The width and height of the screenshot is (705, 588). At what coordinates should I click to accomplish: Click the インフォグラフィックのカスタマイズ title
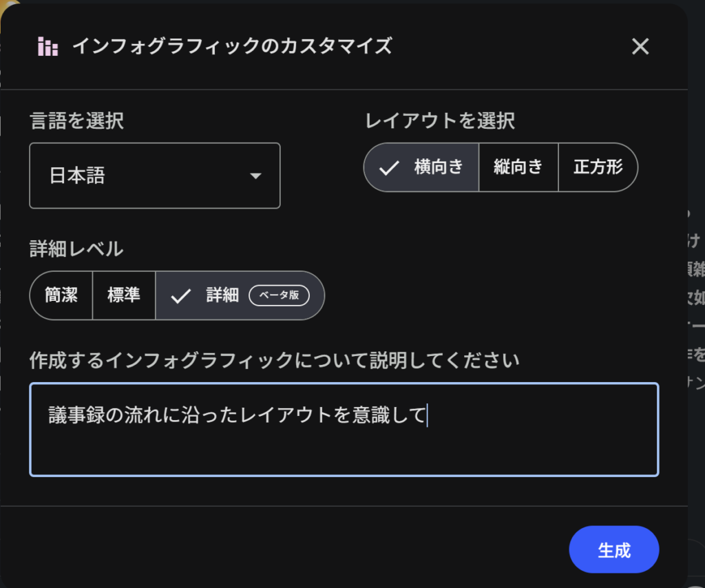point(232,46)
